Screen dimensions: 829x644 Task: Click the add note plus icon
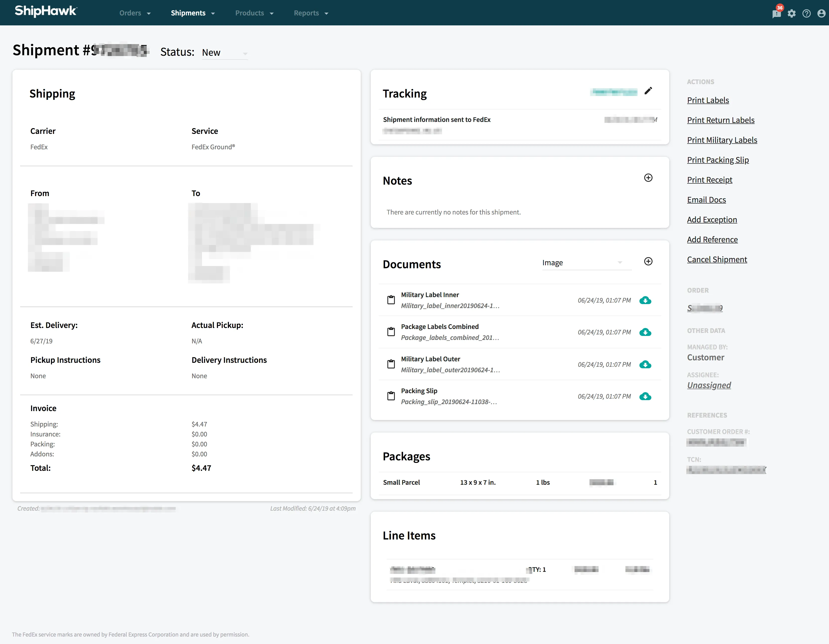point(648,178)
